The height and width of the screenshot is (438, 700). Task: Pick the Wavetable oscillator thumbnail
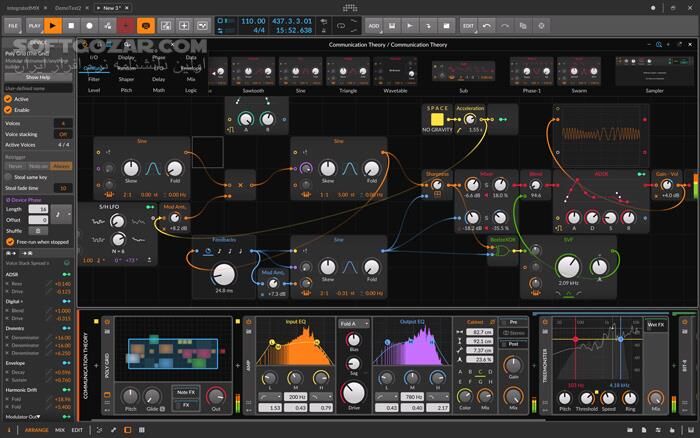[x=395, y=71]
